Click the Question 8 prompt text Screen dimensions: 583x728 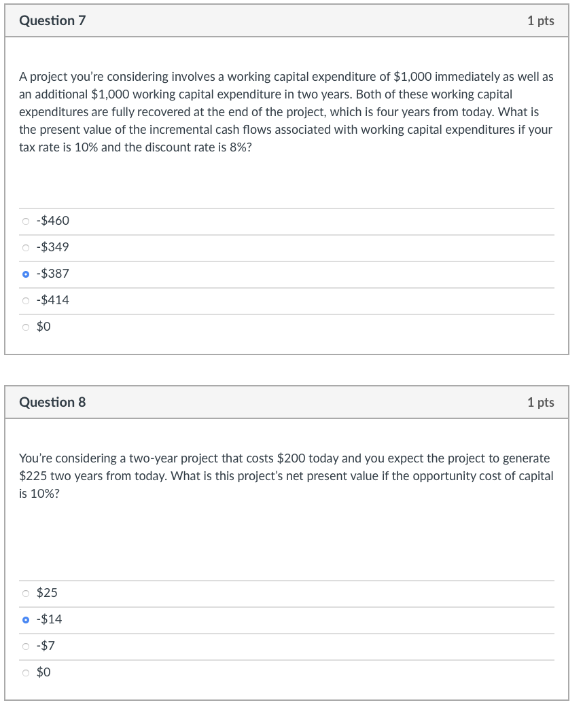coord(285,475)
